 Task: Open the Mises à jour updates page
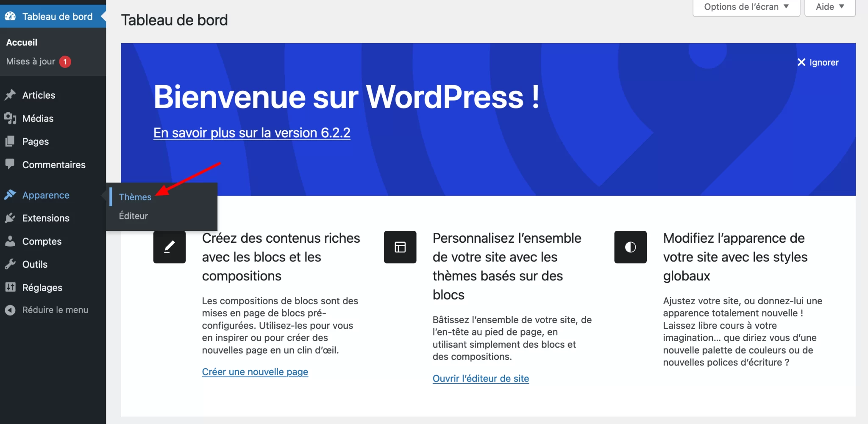tap(31, 61)
